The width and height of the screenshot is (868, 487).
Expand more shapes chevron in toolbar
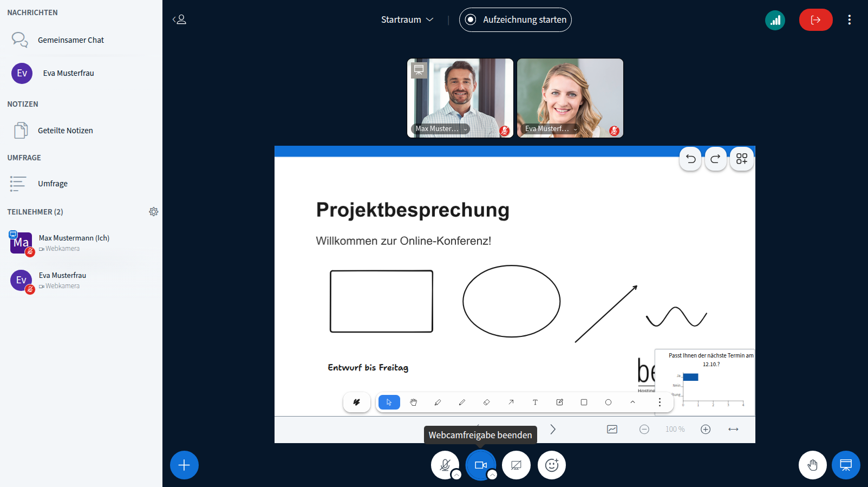(632, 402)
